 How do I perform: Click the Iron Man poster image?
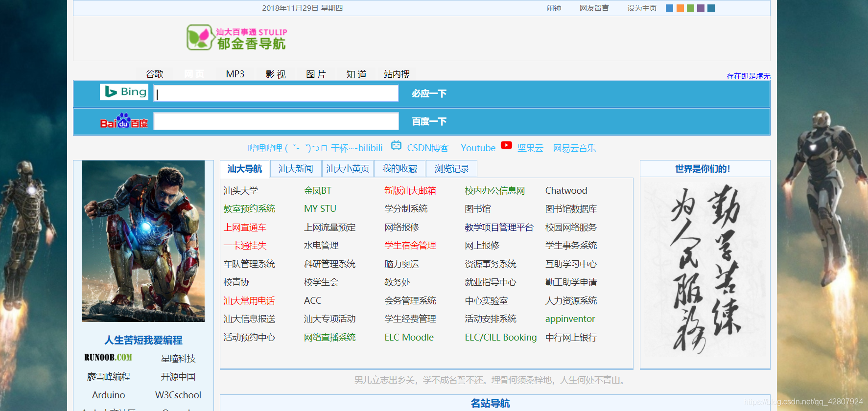(143, 241)
